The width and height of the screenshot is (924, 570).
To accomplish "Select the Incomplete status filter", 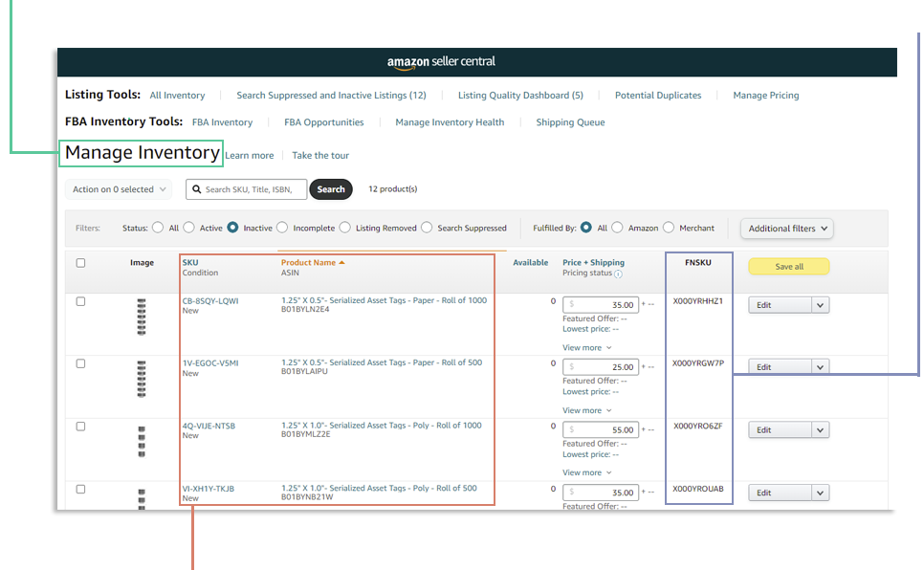I will pos(282,228).
